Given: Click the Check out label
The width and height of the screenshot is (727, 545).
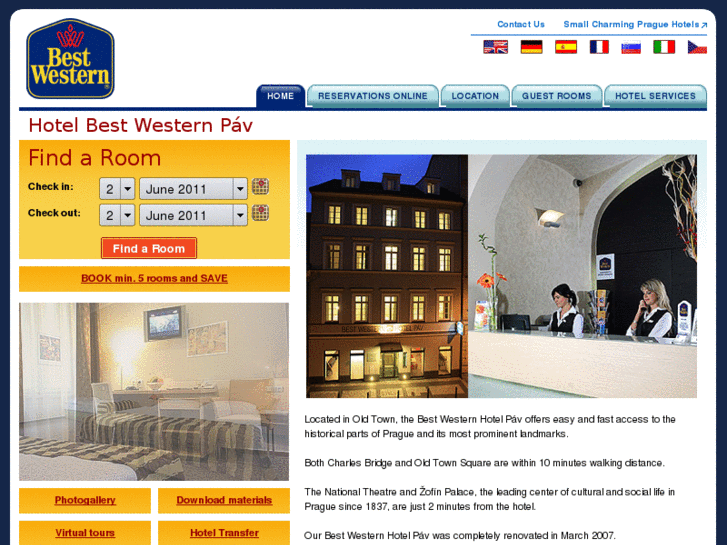Looking at the screenshot, I should pos(54,213).
